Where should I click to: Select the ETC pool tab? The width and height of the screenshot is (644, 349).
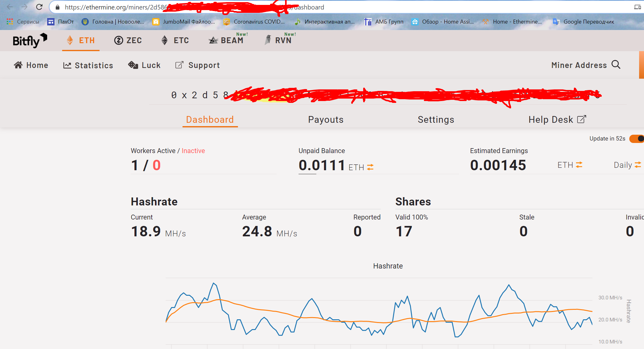[175, 40]
